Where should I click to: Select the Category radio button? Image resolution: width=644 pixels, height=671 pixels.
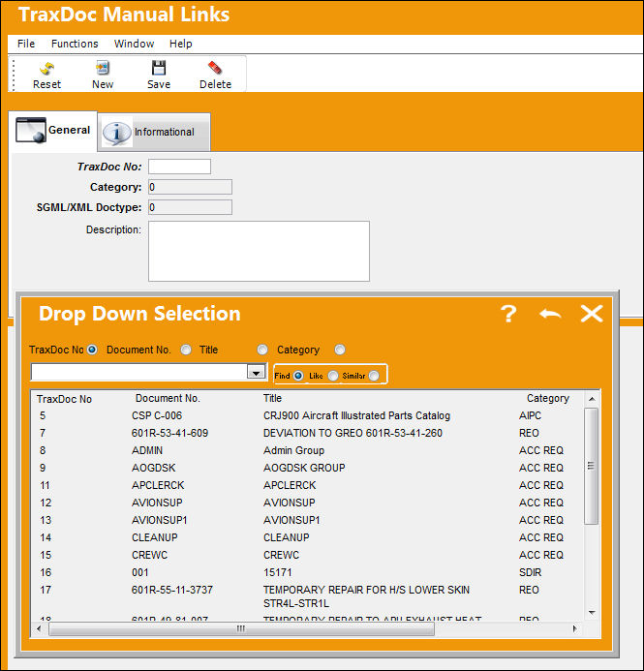(x=340, y=350)
